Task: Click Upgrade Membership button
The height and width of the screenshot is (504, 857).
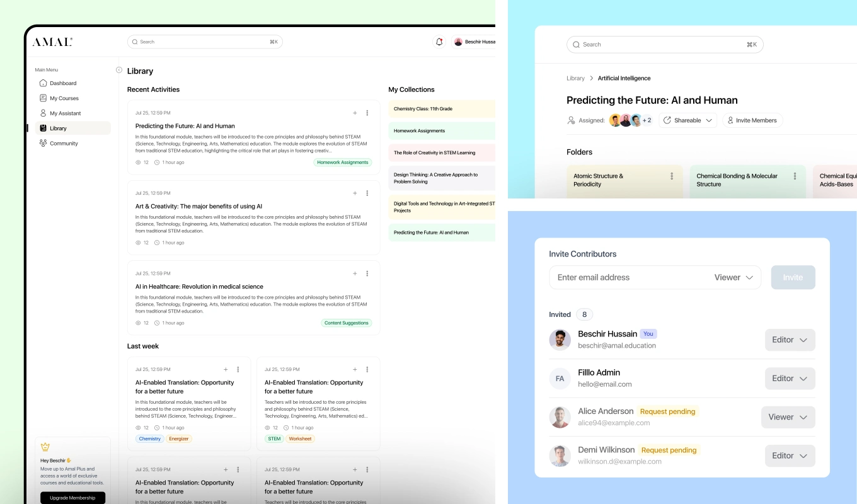Action: pyautogui.click(x=72, y=498)
